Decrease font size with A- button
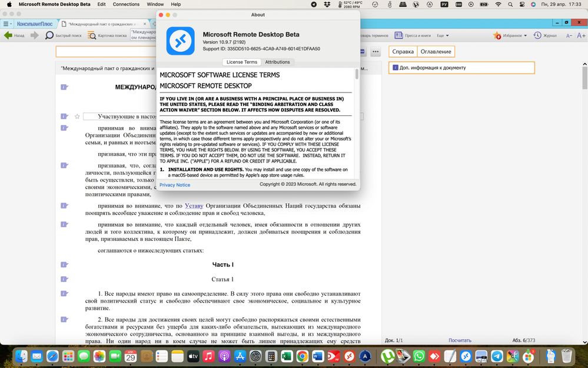 (x=569, y=35)
